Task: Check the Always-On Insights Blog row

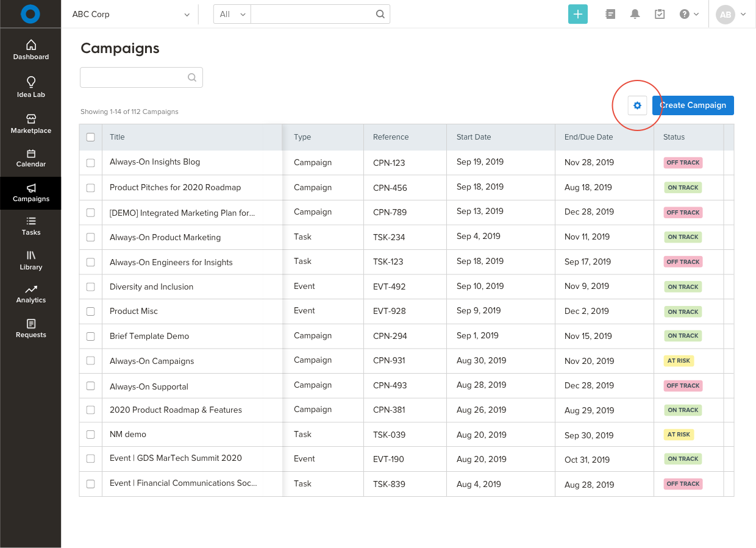Action: (91, 163)
